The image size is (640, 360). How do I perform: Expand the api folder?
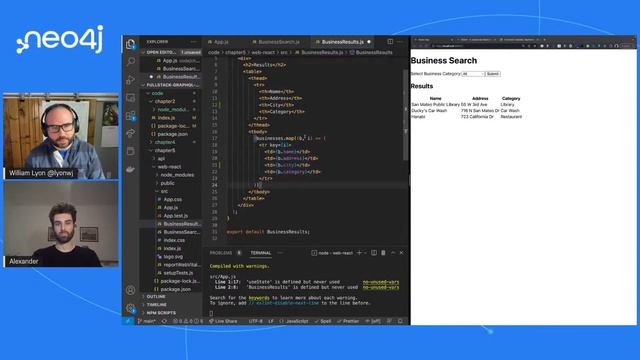[171, 158]
